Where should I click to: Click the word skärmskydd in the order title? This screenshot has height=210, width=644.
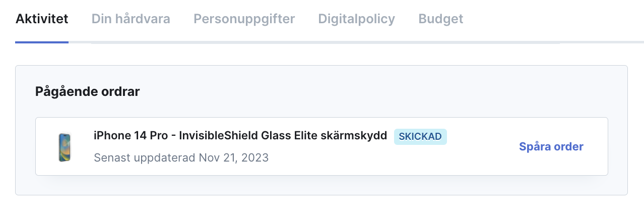[x=356, y=135]
